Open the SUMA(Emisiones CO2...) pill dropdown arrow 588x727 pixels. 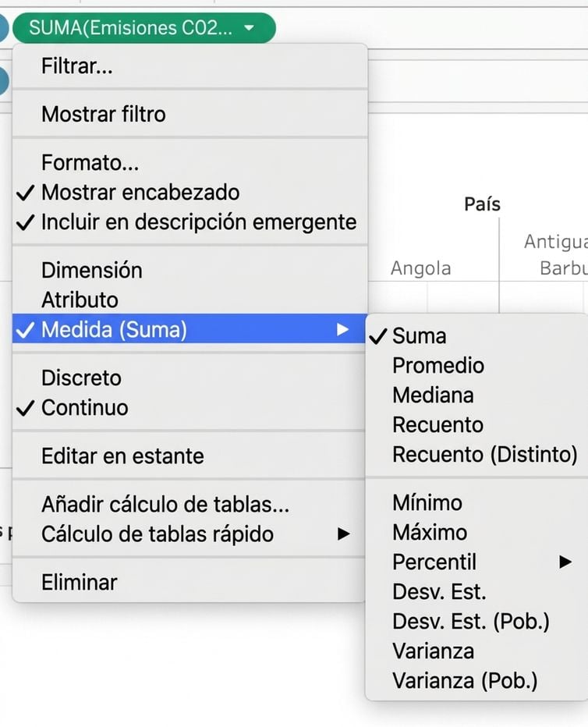pos(249,28)
